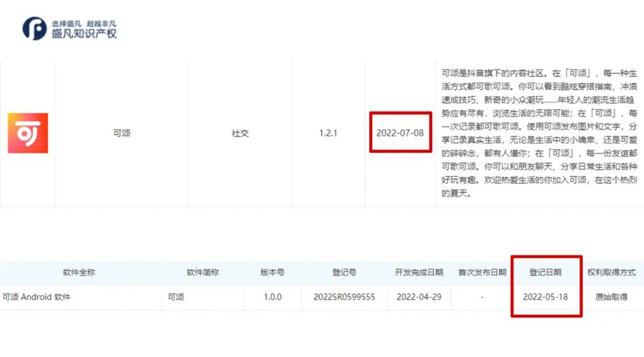
Task: Select the app description paragraph about 抖音
Action: 537,134
